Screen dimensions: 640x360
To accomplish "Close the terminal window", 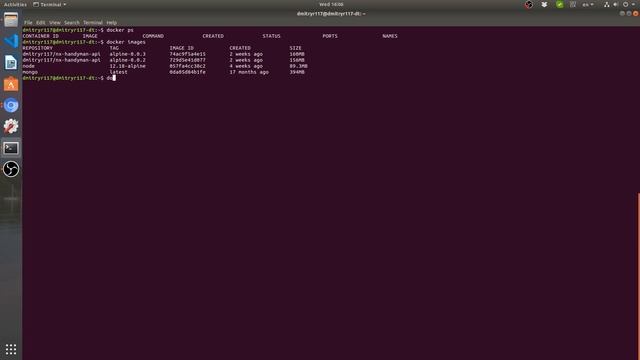I will click(636, 14).
